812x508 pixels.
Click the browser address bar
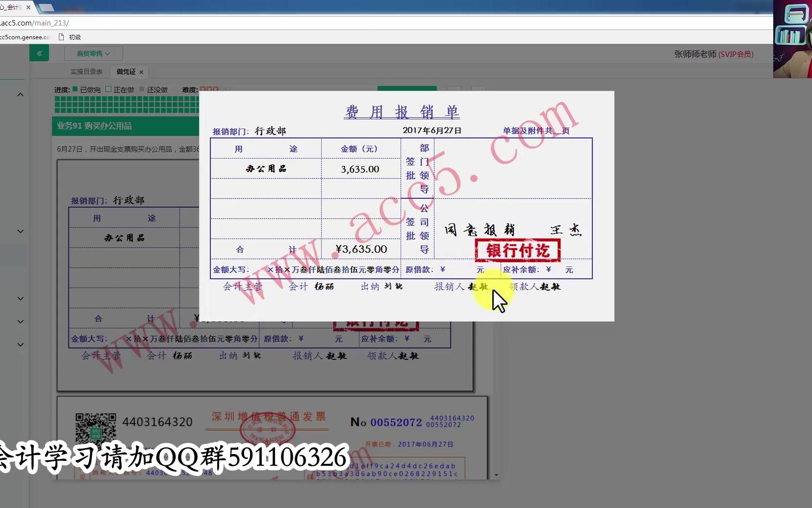386,23
